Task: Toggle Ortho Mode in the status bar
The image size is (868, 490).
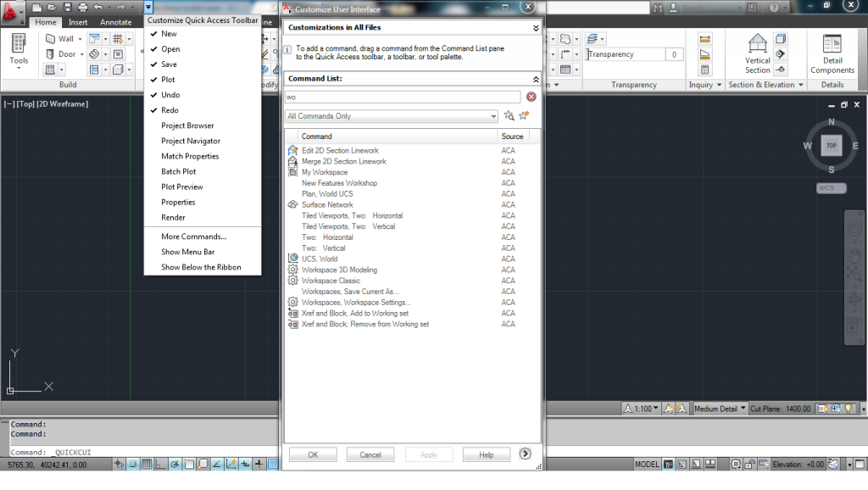Action: (160, 464)
